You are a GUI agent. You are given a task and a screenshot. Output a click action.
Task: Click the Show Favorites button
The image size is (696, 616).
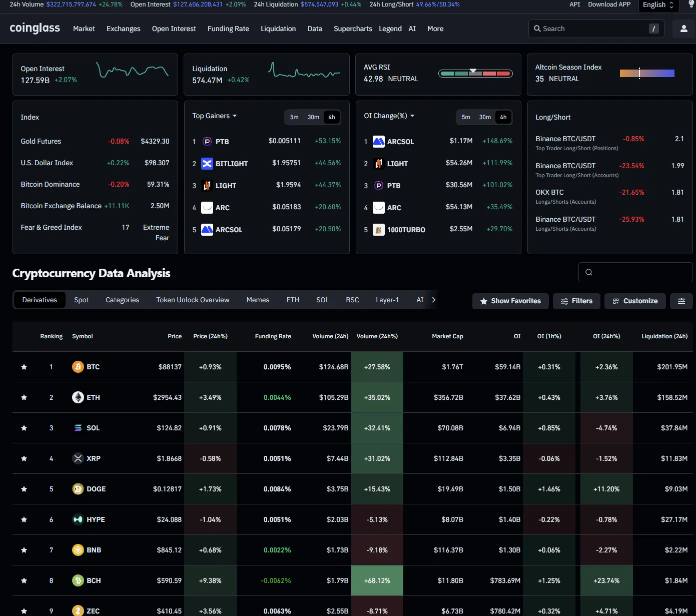[510, 301]
